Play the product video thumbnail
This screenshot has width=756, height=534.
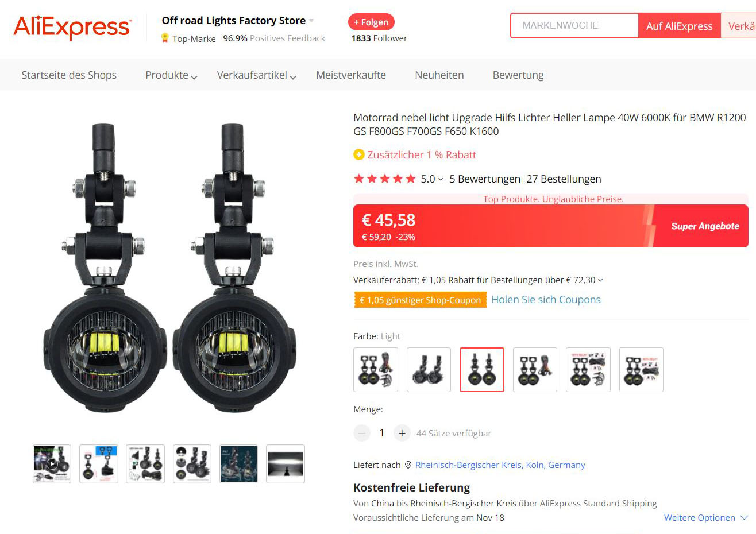(x=52, y=464)
